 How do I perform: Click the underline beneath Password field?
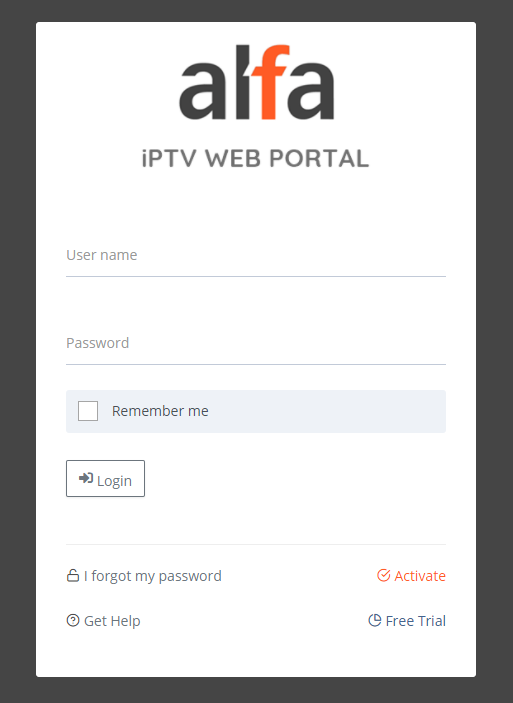[x=256, y=364]
